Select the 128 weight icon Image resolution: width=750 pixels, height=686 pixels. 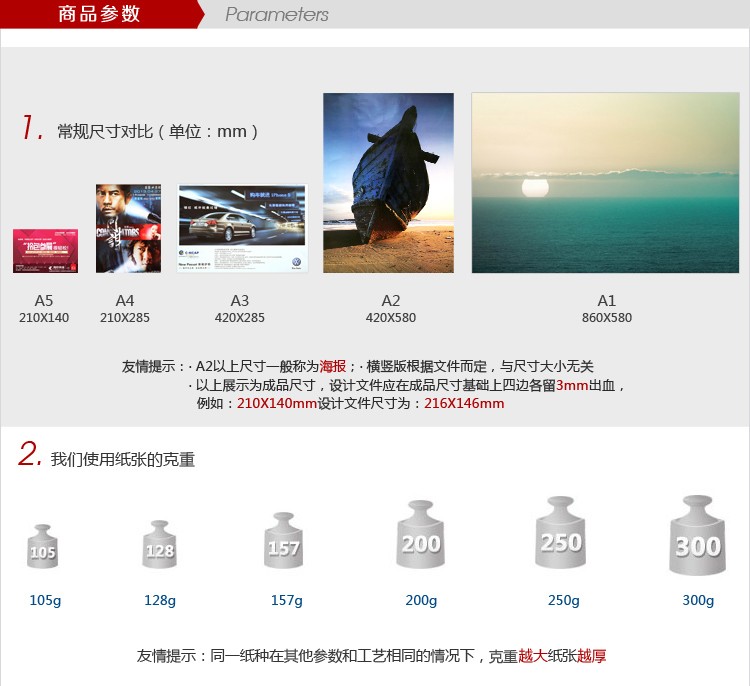[159, 545]
